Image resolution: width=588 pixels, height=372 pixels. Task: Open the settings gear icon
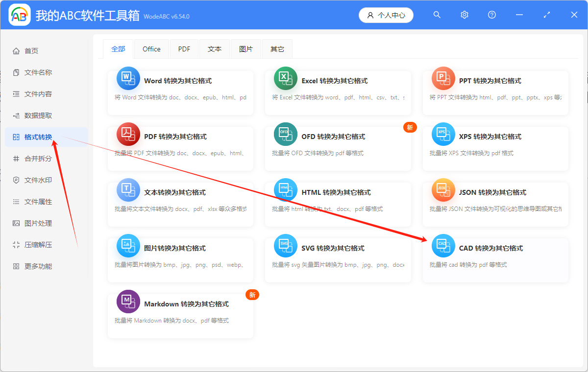(464, 15)
